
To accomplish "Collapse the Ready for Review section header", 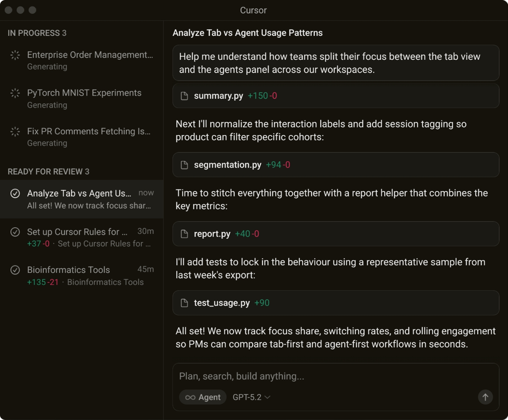I will click(x=48, y=171).
